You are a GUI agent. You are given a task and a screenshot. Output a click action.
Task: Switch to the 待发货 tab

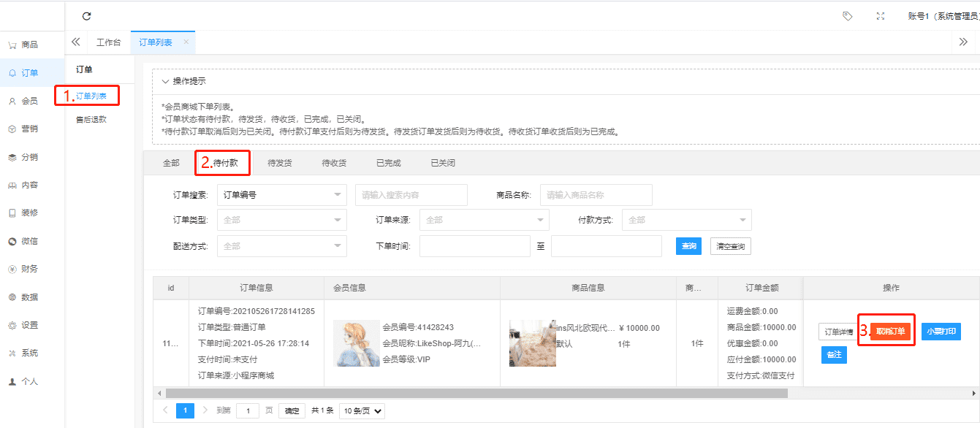pos(280,163)
